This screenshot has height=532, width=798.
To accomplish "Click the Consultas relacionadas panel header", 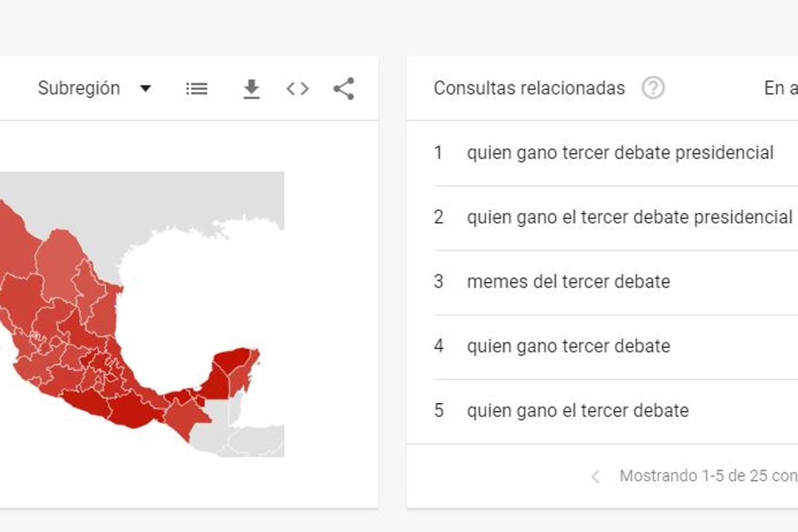I will click(x=529, y=87).
